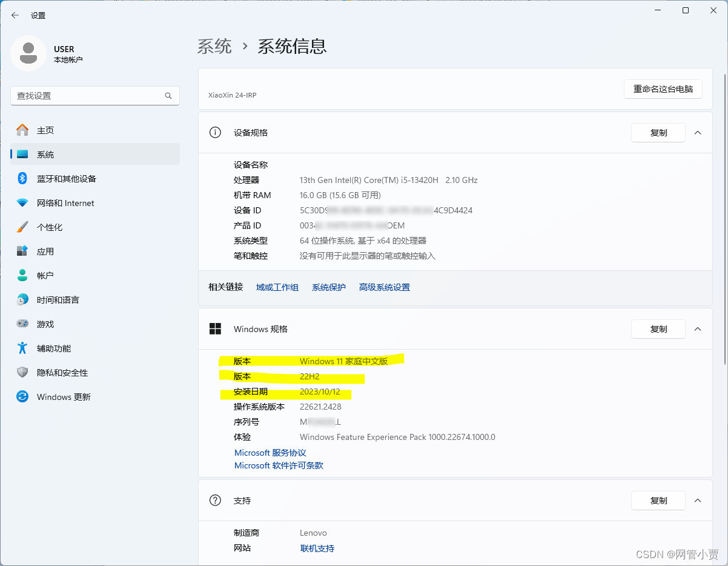
Task: Open Windows 更新 label
Action: pos(64,397)
